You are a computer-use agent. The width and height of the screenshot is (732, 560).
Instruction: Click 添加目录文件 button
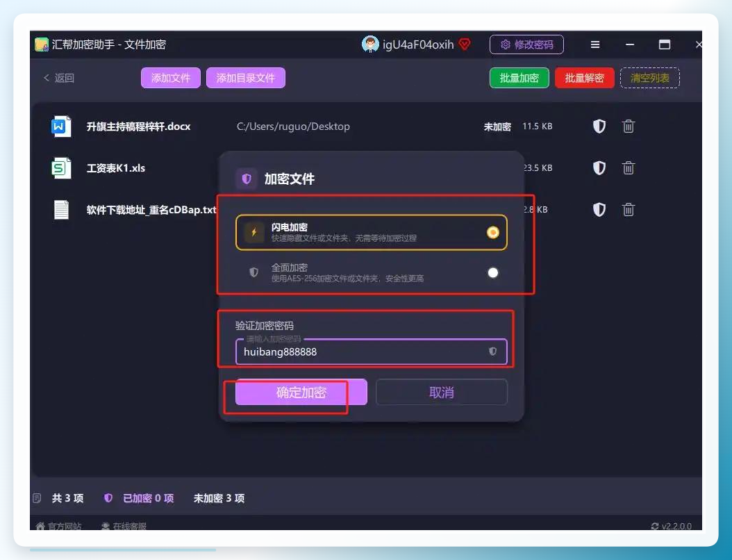click(x=246, y=78)
